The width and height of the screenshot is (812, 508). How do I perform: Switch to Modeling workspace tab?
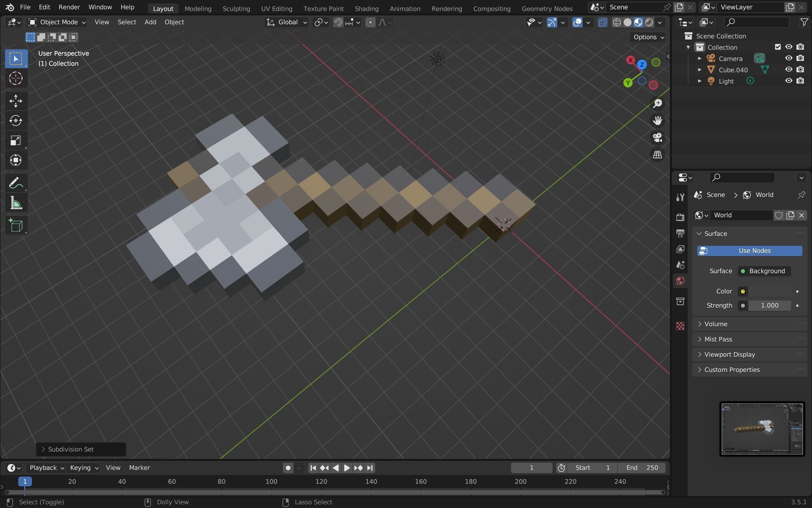click(x=198, y=8)
